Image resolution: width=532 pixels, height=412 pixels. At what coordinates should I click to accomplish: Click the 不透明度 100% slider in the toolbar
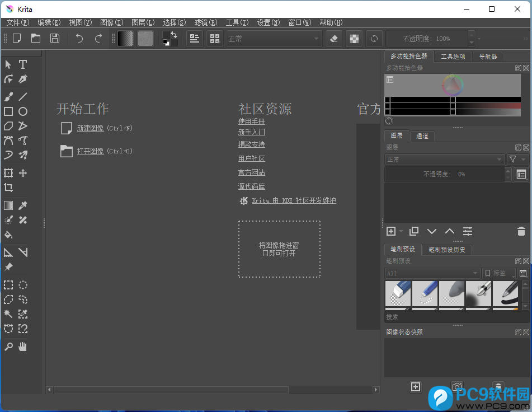click(x=426, y=39)
